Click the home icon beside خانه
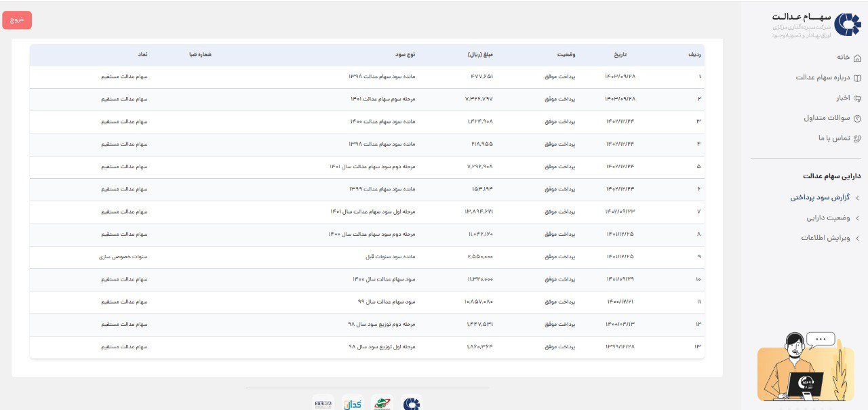This screenshot has height=410, width=868. [x=857, y=58]
